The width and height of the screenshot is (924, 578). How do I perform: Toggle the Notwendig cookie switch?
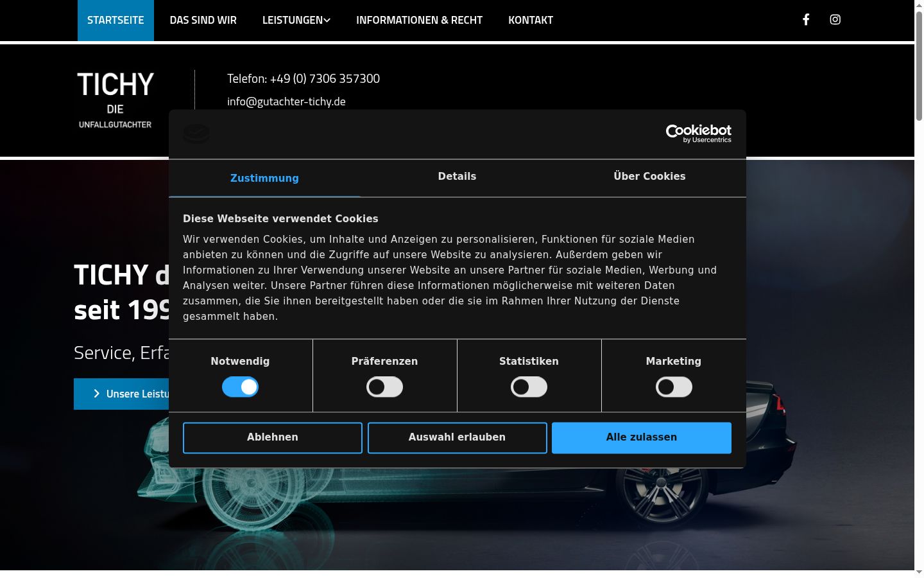coord(240,387)
